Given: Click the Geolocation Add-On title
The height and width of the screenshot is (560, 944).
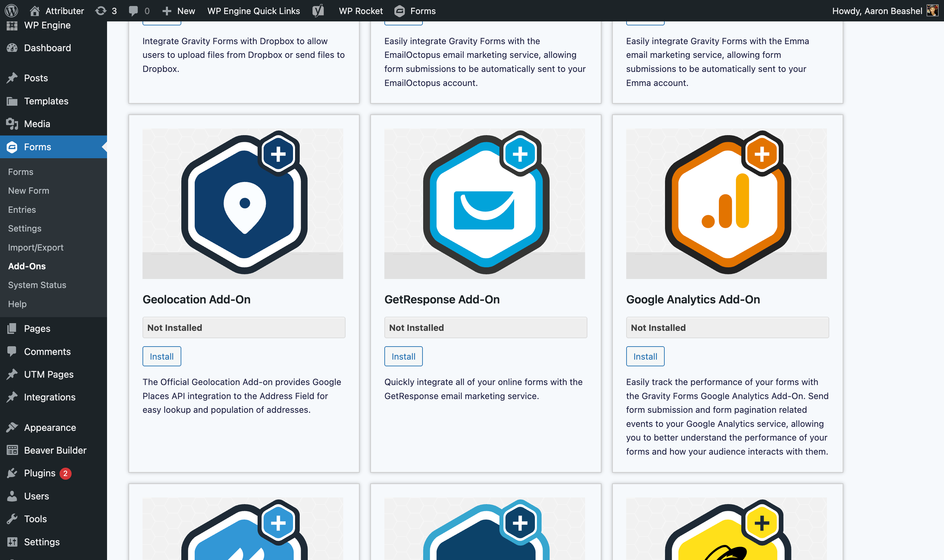Looking at the screenshot, I should [197, 299].
